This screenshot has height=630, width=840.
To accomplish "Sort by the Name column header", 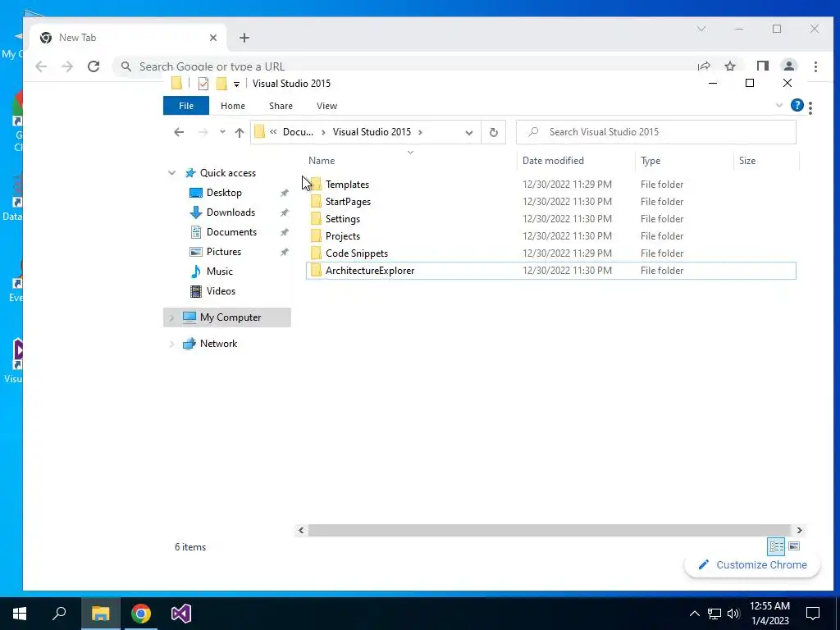I will 322,161.
